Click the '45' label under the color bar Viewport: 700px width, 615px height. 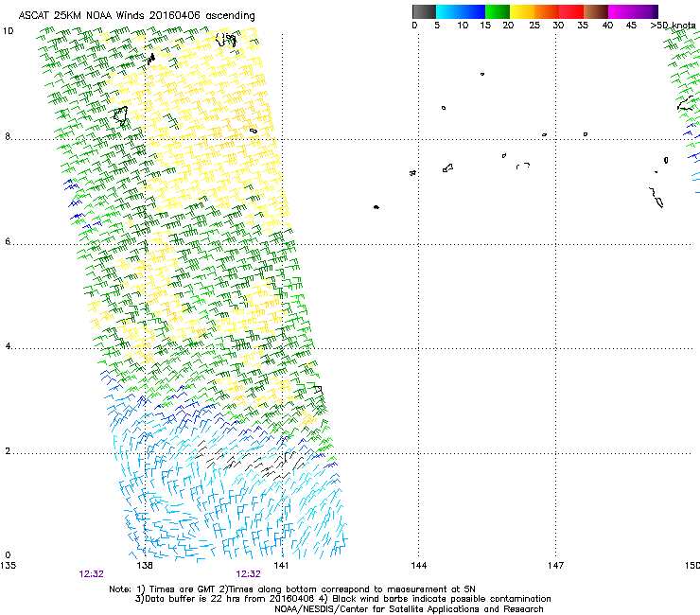coord(631,26)
